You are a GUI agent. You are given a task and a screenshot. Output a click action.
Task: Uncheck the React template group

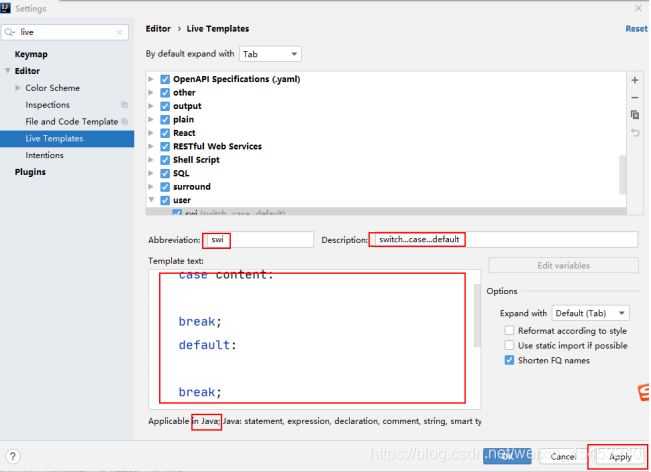point(165,133)
